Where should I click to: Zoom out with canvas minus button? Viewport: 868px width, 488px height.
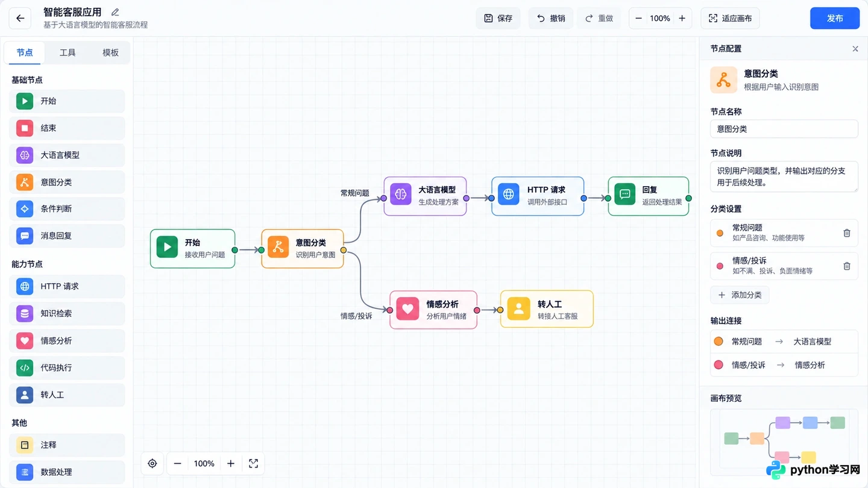click(178, 463)
